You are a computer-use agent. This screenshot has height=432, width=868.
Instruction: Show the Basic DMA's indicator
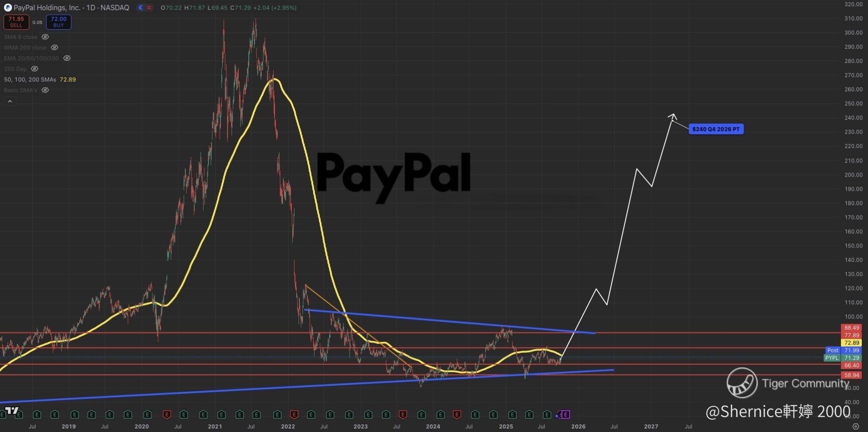click(x=45, y=90)
